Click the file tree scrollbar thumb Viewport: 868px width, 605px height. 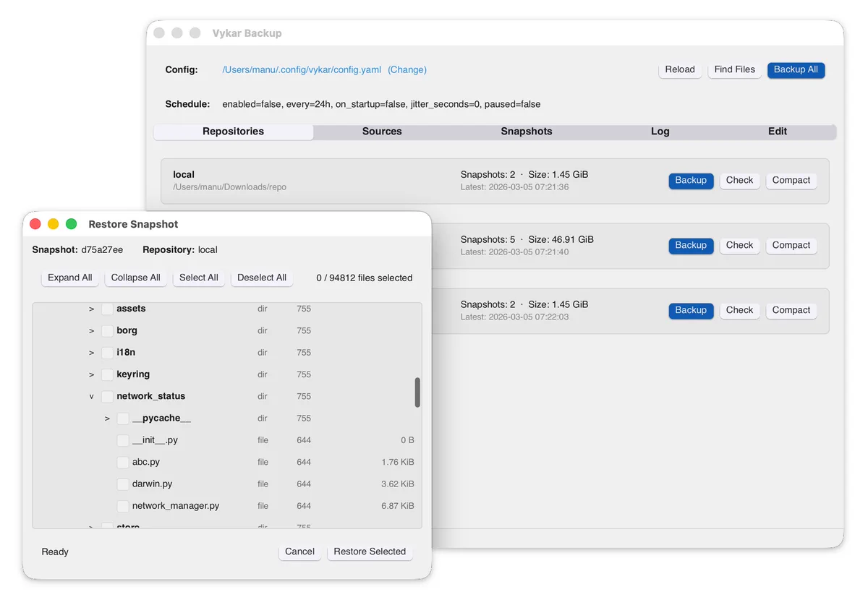tap(417, 392)
